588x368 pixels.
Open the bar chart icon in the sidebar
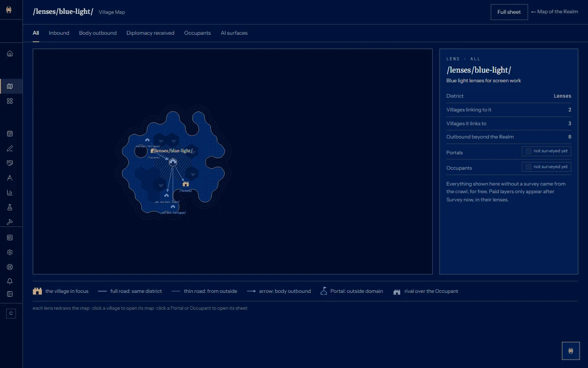(10, 193)
